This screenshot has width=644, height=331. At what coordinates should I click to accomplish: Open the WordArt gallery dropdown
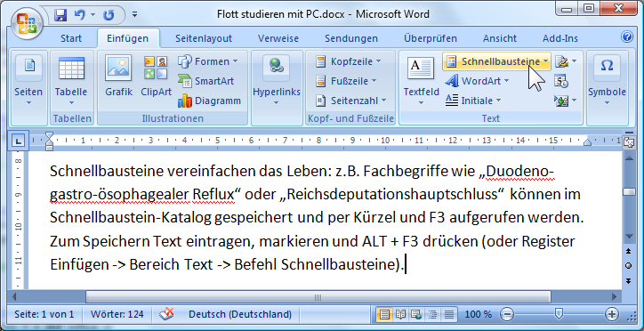[x=478, y=81]
